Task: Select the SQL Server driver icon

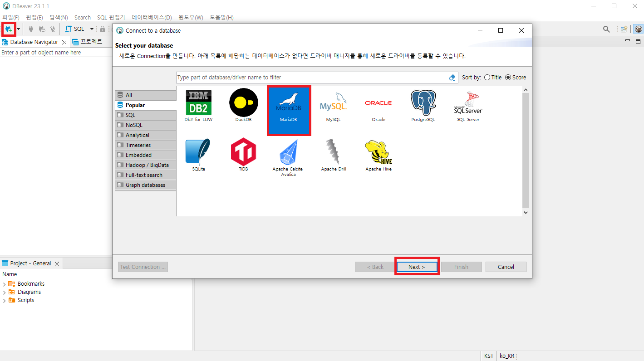Action: [x=468, y=106]
